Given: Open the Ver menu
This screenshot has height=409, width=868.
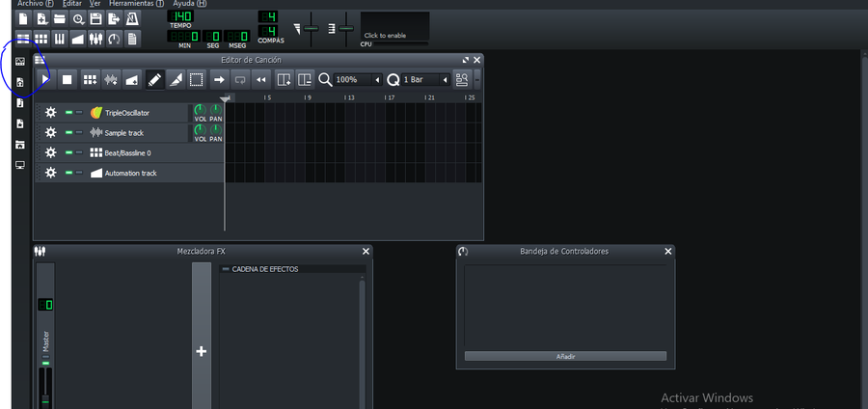Looking at the screenshot, I should (95, 3).
